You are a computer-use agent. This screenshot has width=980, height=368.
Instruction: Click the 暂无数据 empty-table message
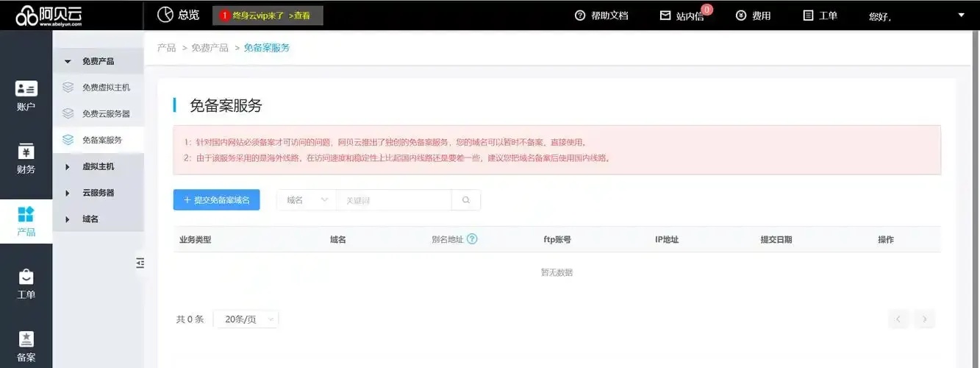click(557, 272)
